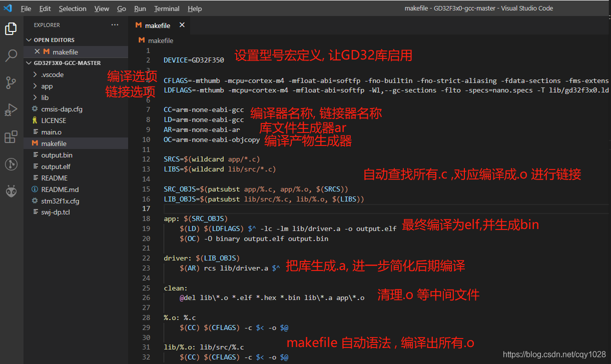611x364 pixels.
Task: Click line number 2 in the gutter
Action: 148,60
